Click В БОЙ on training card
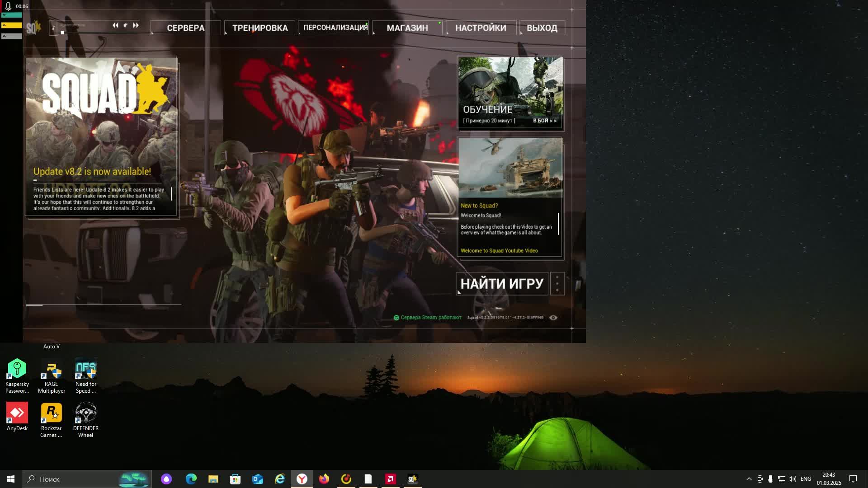This screenshot has height=488, width=868. tap(544, 121)
